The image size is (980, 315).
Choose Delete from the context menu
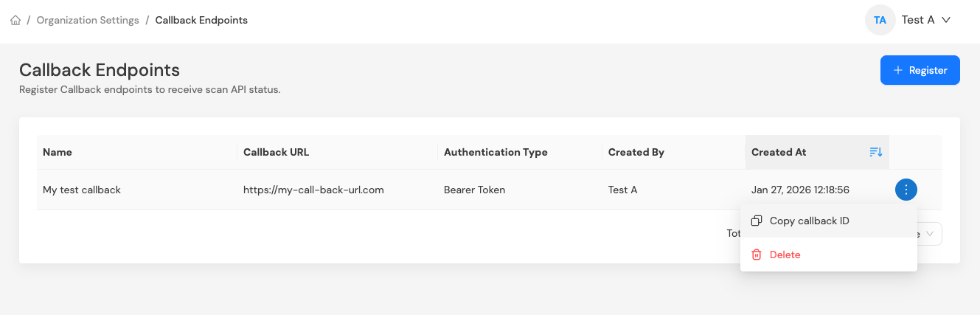pos(785,255)
